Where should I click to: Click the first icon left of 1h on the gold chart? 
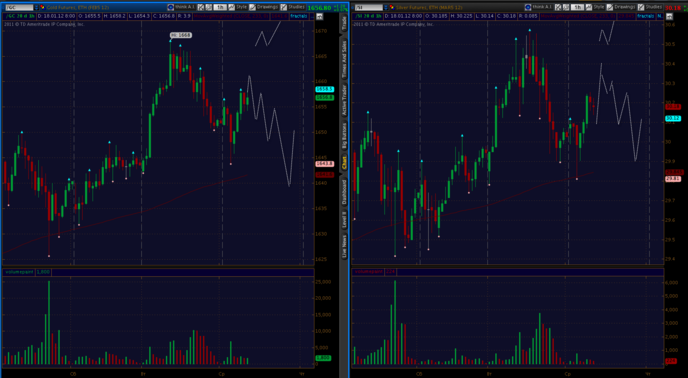click(201, 7)
